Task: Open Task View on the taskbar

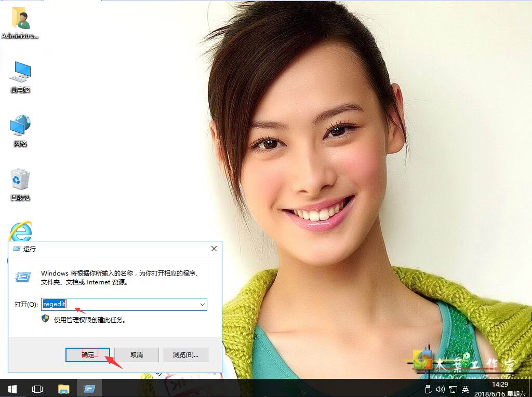Action: 36,388
